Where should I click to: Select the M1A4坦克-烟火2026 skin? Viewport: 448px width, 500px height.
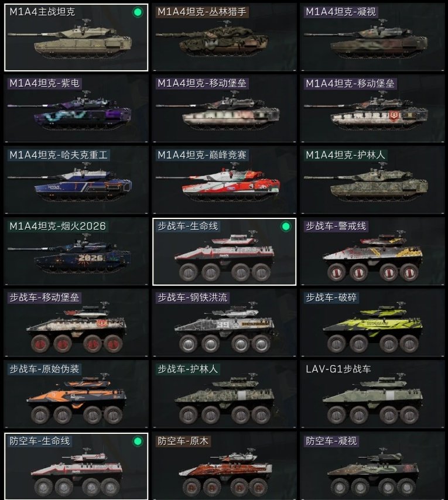[x=76, y=252]
